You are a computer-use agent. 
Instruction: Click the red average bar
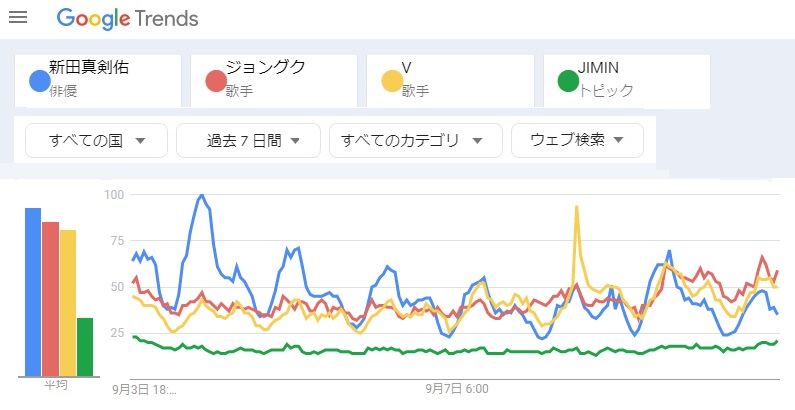pyautogui.click(x=50, y=299)
